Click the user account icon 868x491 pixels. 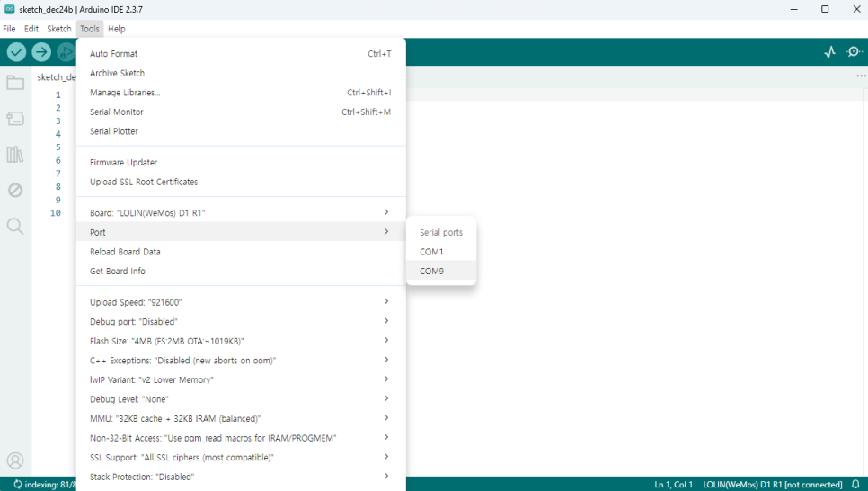pyautogui.click(x=15, y=460)
